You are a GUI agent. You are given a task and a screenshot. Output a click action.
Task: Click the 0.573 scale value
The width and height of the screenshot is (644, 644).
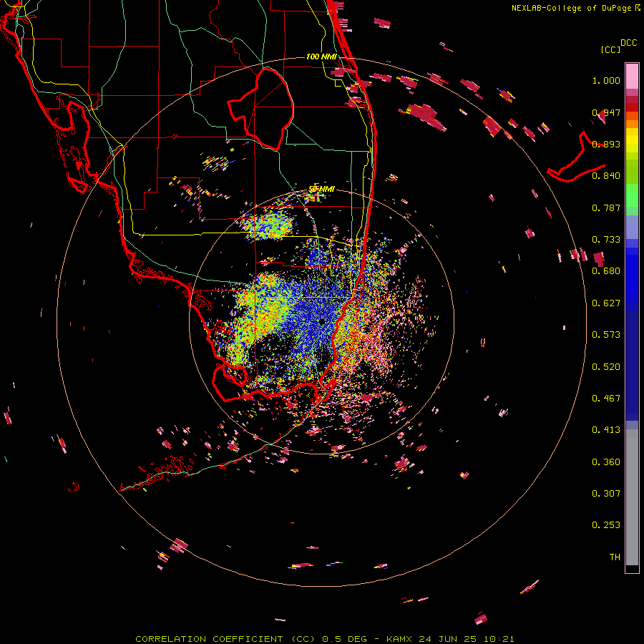606,335
